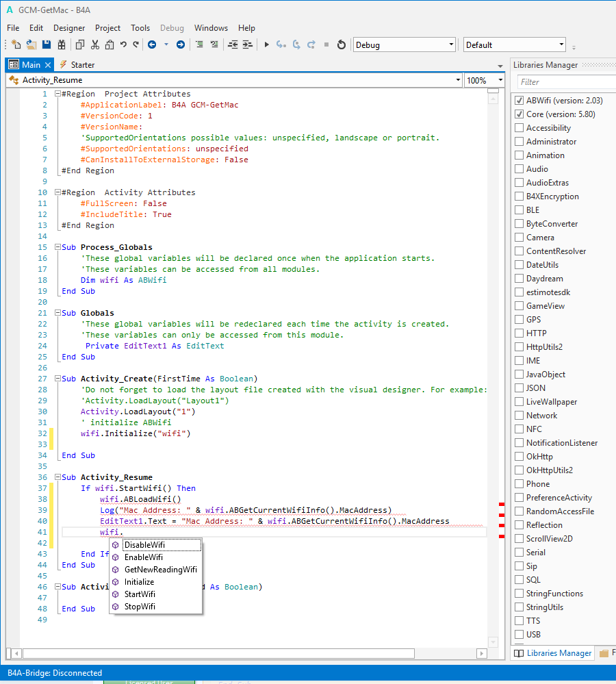
Task: Open the Debug build mode dropdown
Action: click(x=404, y=45)
